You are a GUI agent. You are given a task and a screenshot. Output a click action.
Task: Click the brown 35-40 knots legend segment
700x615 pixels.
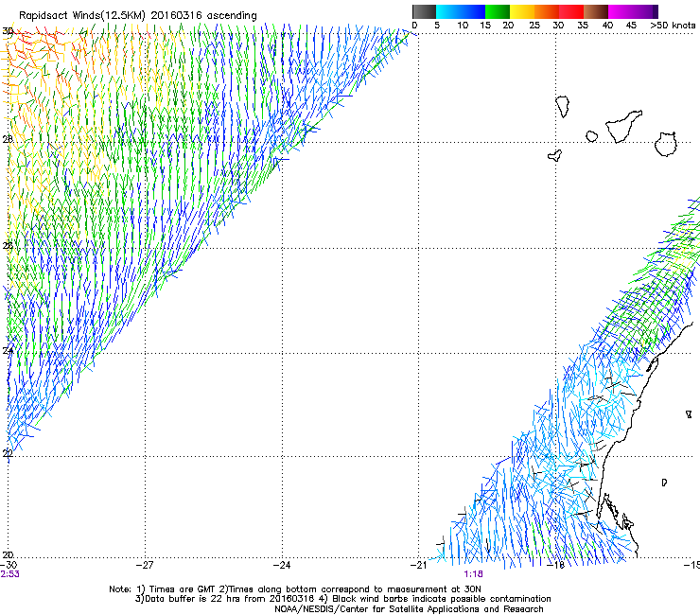click(x=596, y=11)
